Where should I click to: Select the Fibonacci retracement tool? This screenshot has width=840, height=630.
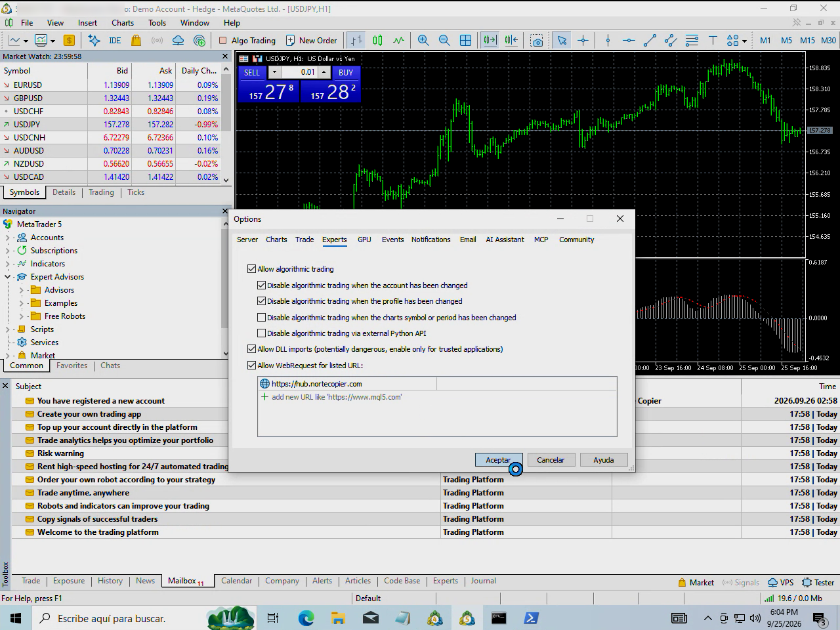692,40
